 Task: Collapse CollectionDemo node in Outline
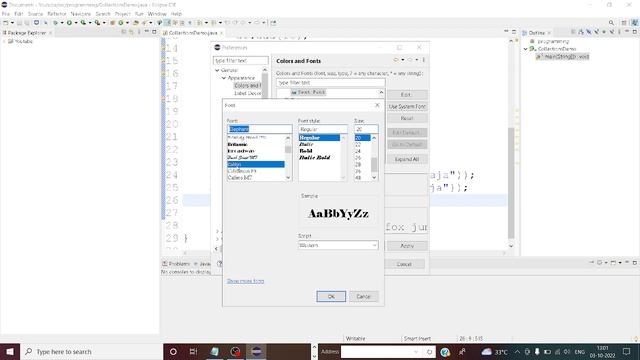pyautogui.click(x=526, y=49)
